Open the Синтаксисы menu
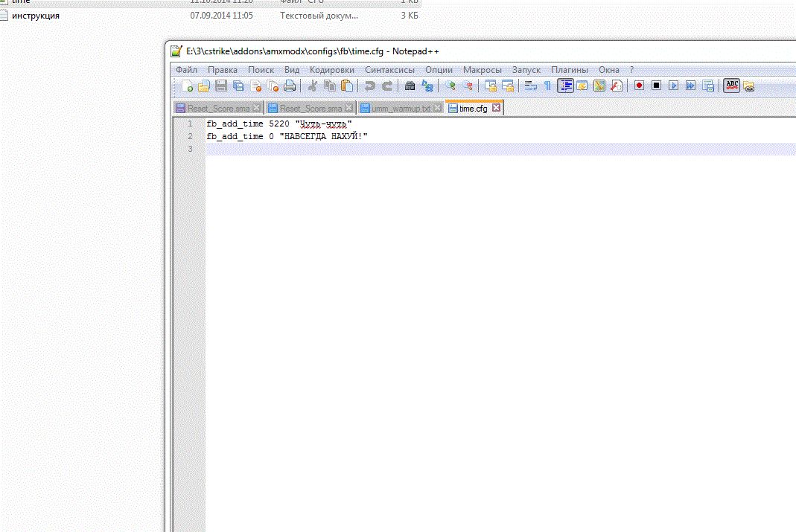 (390, 69)
